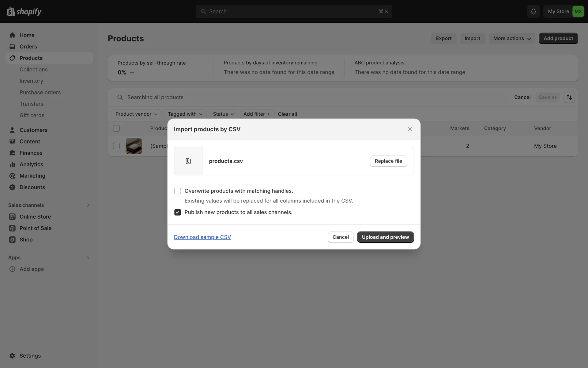588x368 pixels.
Task: Click the Marketing target icon in sidebar
Action: (12, 176)
